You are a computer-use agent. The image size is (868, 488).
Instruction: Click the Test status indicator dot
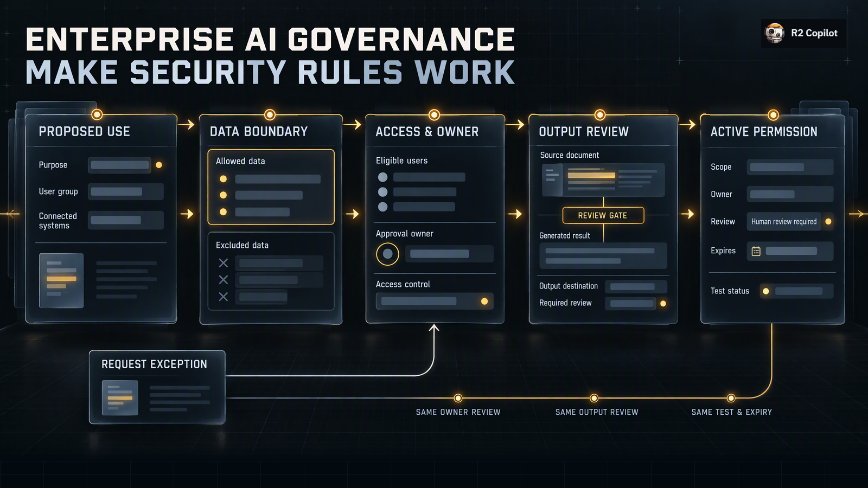(x=765, y=291)
